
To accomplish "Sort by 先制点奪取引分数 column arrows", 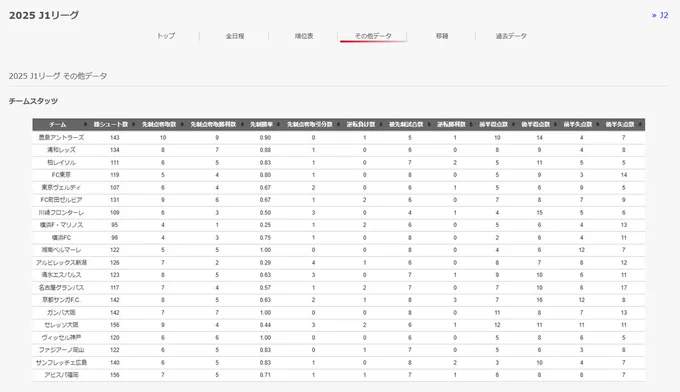I will (x=338, y=124).
